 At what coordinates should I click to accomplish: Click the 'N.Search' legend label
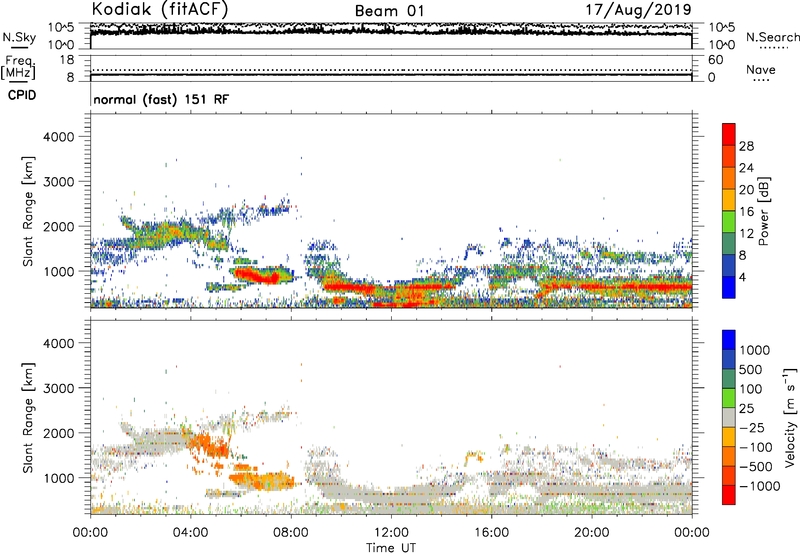tap(773, 37)
